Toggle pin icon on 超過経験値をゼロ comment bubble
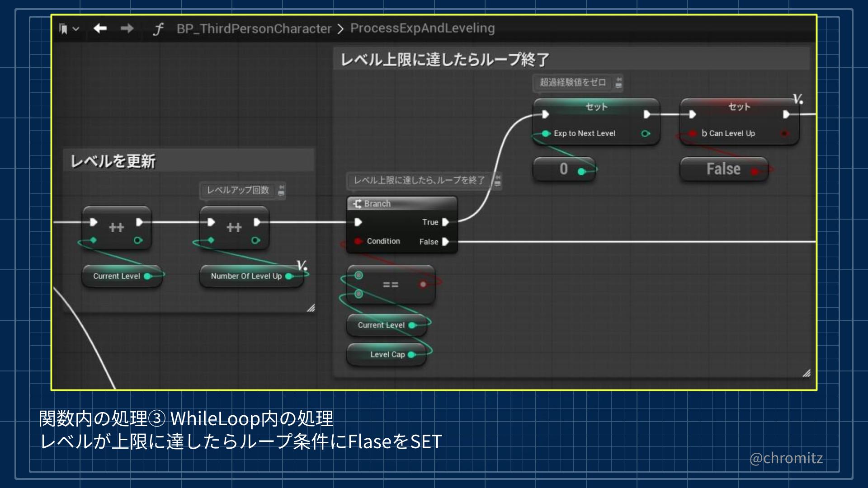This screenshot has height=488, width=868. (619, 82)
